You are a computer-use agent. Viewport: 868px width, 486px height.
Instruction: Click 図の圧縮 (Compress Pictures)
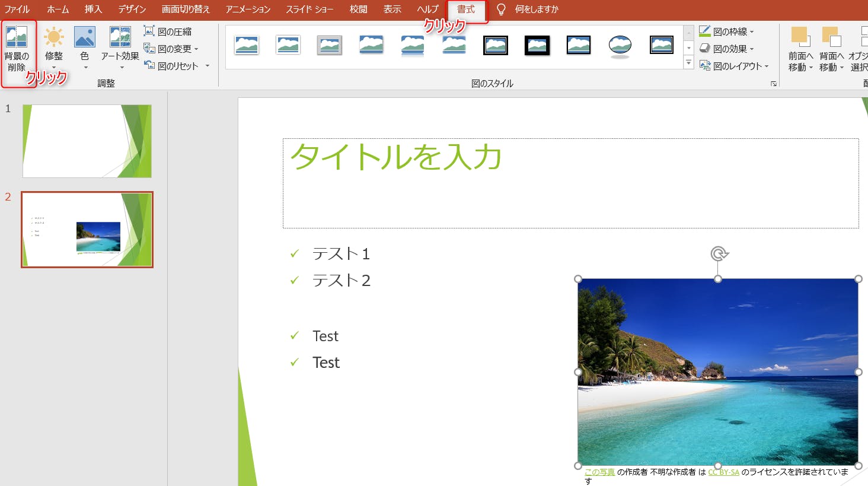tap(168, 31)
